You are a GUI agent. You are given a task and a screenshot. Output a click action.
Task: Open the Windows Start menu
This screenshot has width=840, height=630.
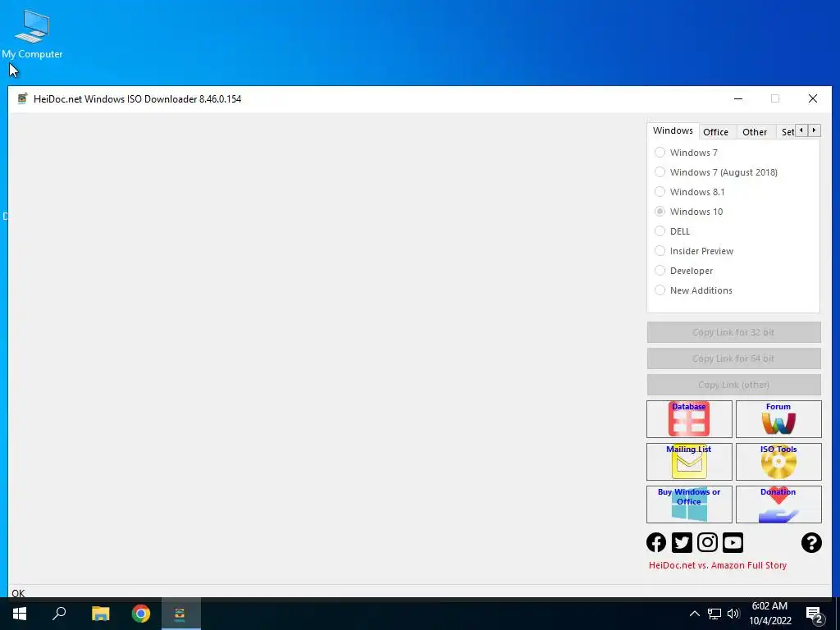tap(20, 614)
